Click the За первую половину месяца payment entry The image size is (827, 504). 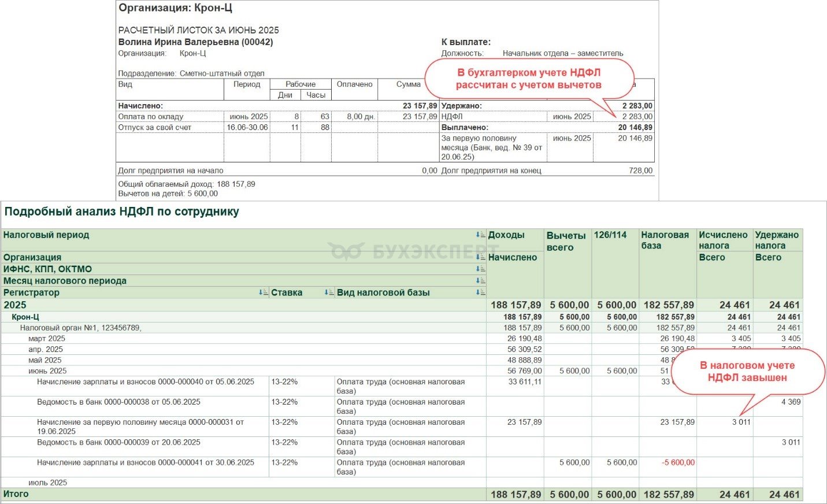[x=492, y=147]
